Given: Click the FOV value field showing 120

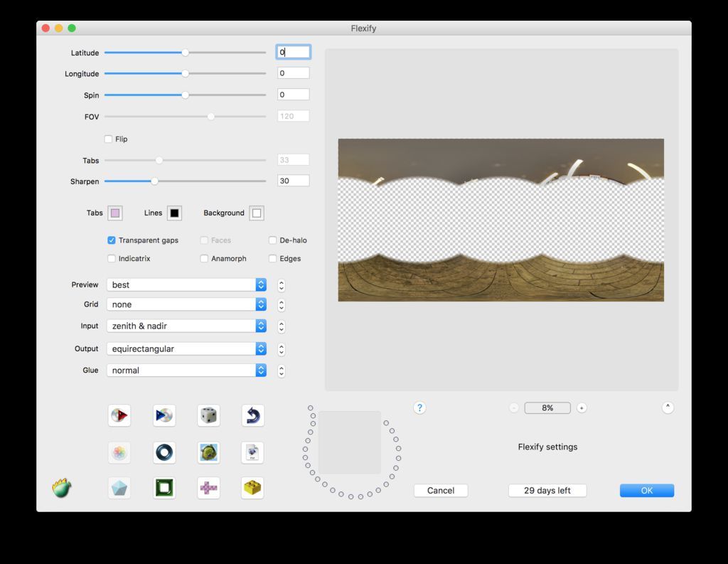Looking at the screenshot, I should point(294,116).
